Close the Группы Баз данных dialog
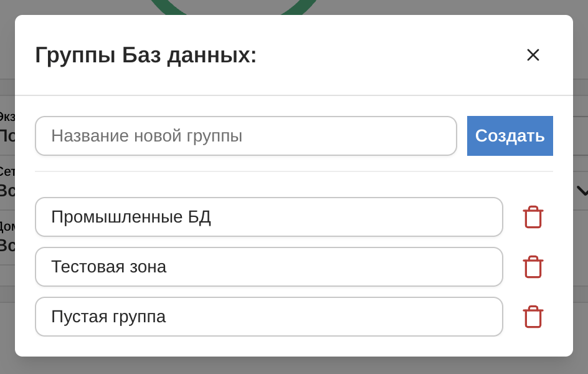 533,55
